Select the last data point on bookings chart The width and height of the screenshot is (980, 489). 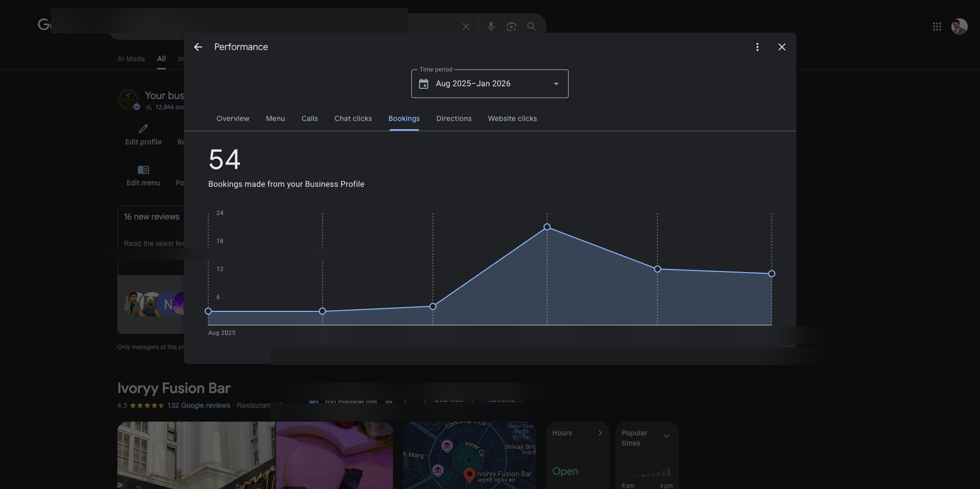[x=772, y=274]
